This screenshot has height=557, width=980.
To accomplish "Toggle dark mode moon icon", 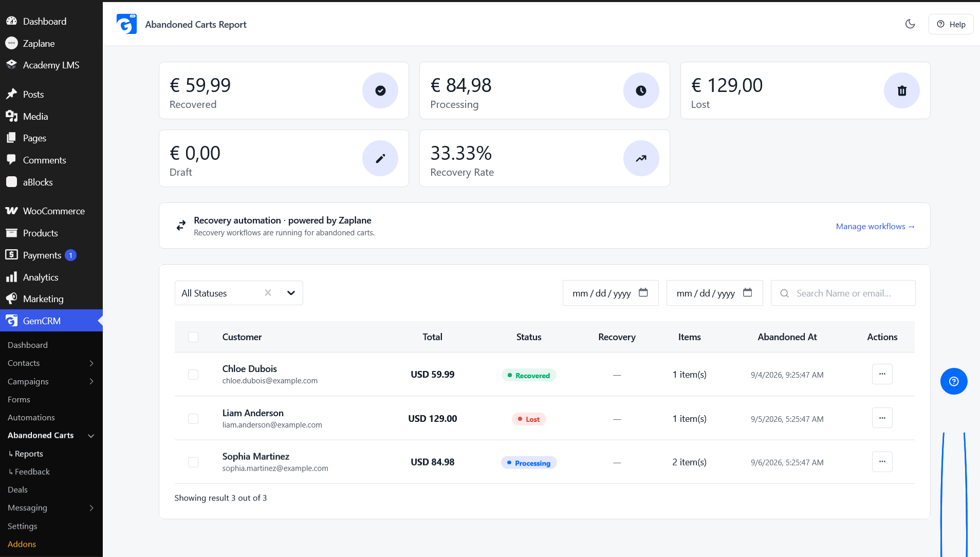I will pos(910,24).
